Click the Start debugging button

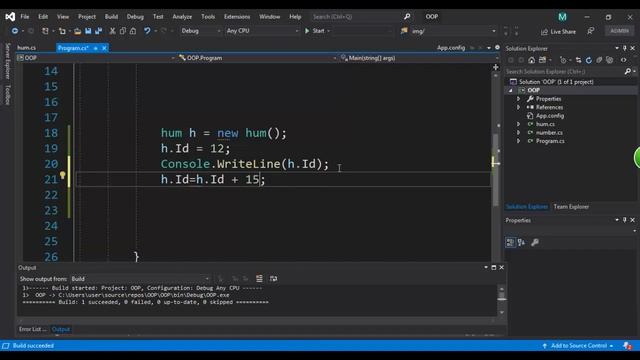point(317,31)
